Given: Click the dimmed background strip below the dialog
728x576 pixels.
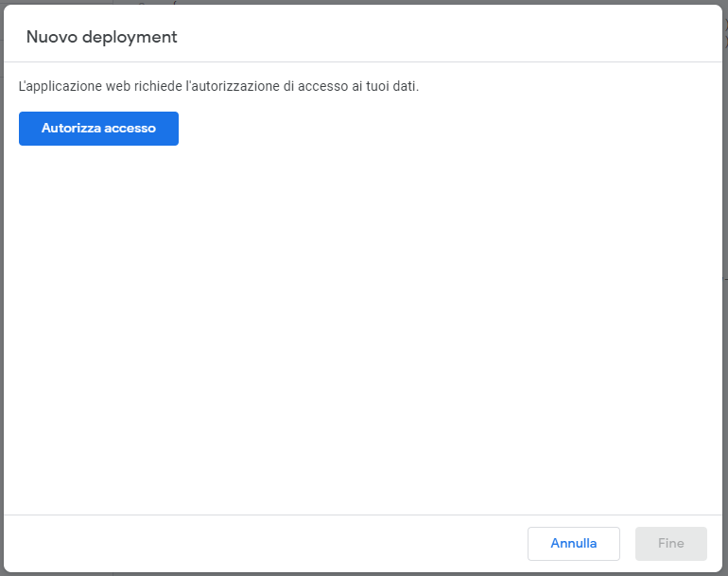Looking at the screenshot, I should pyautogui.click(x=364, y=573).
